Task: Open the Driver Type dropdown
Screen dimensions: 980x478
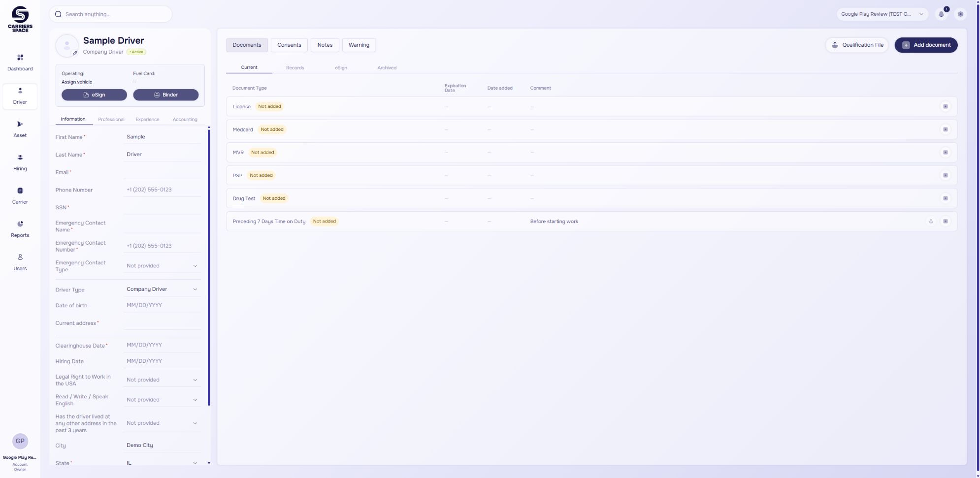Action: pyautogui.click(x=162, y=289)
